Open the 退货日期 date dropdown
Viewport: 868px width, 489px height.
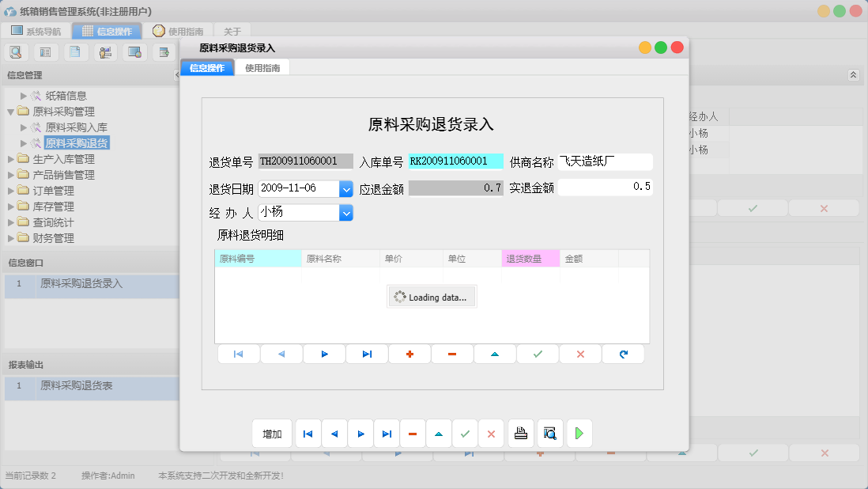click(x=345, y=188)
